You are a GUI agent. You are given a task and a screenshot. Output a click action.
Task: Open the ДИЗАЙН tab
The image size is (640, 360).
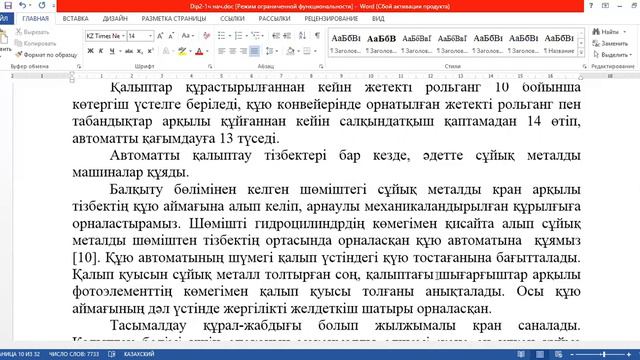(115, 19)
